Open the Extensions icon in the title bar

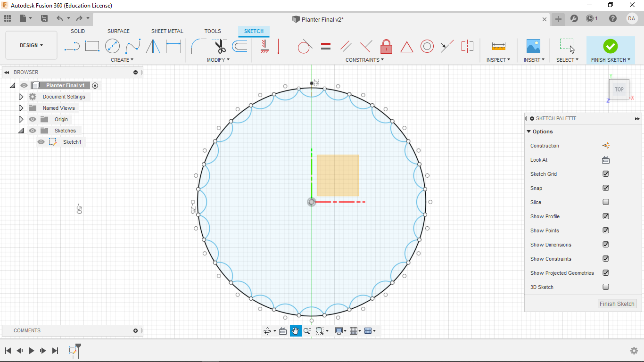click(574, 18)
